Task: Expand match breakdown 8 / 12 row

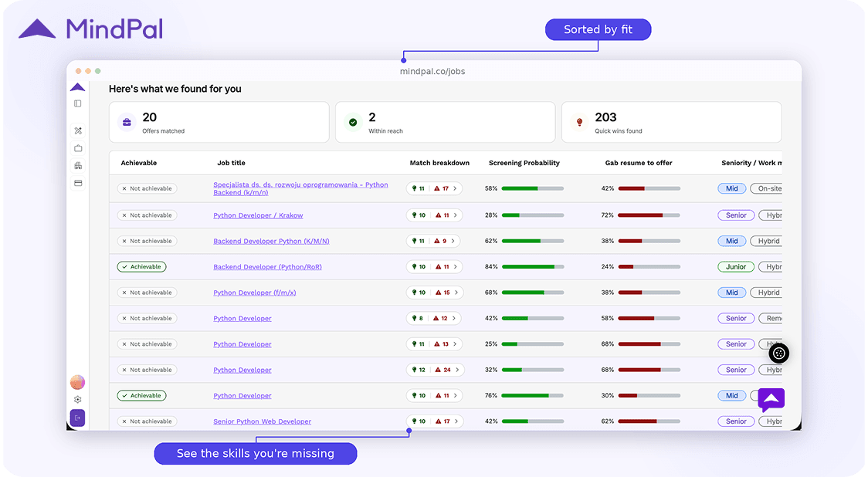Action: tap(433, 318)
